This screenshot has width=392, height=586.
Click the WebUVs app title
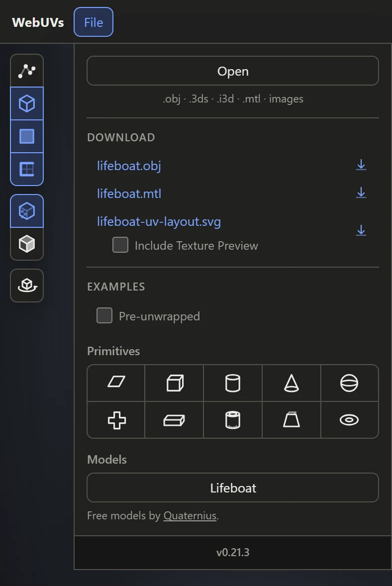[x=38, y=22]
